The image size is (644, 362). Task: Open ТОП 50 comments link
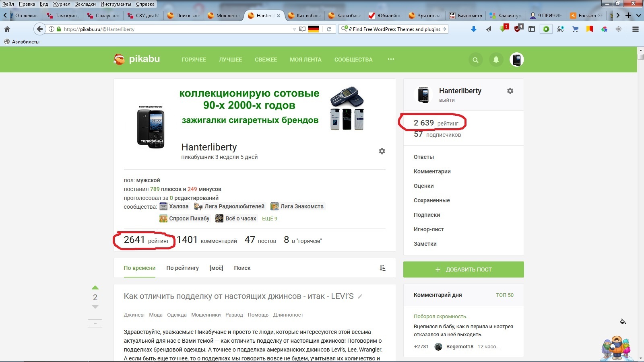505,295
